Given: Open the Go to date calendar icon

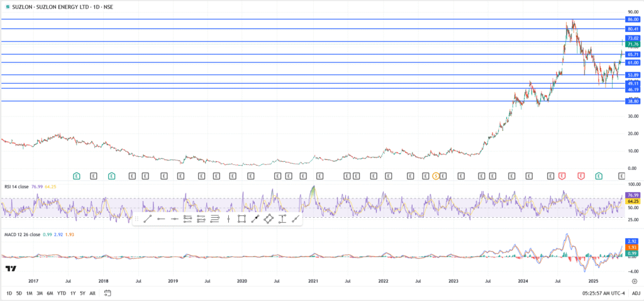Looking at the screenshot, I should 108,293.
